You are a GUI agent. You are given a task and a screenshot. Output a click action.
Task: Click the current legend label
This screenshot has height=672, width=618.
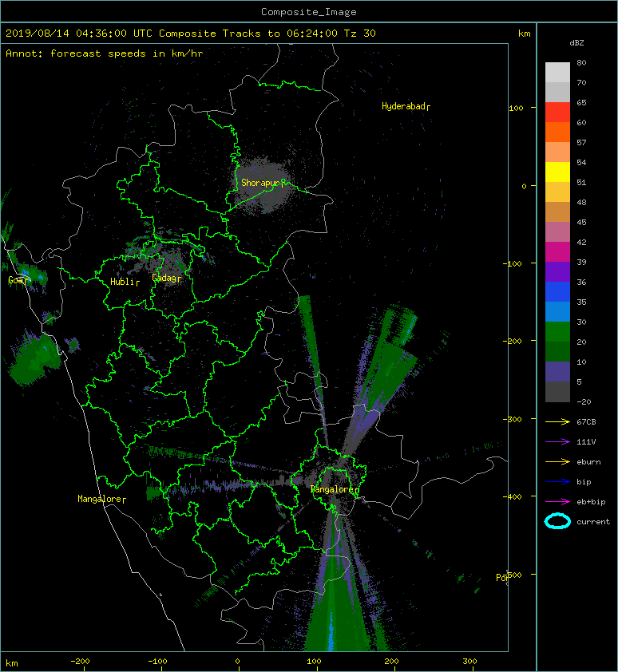coord(593,522)
